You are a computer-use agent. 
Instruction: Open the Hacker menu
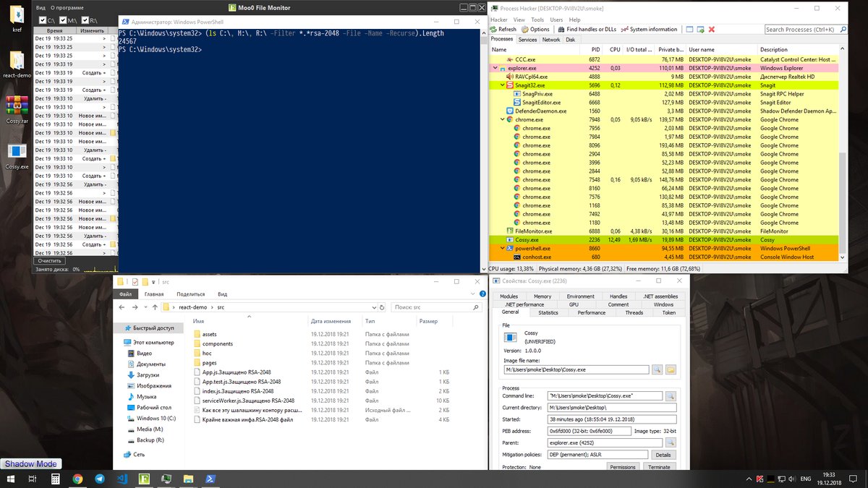[499, 20]
